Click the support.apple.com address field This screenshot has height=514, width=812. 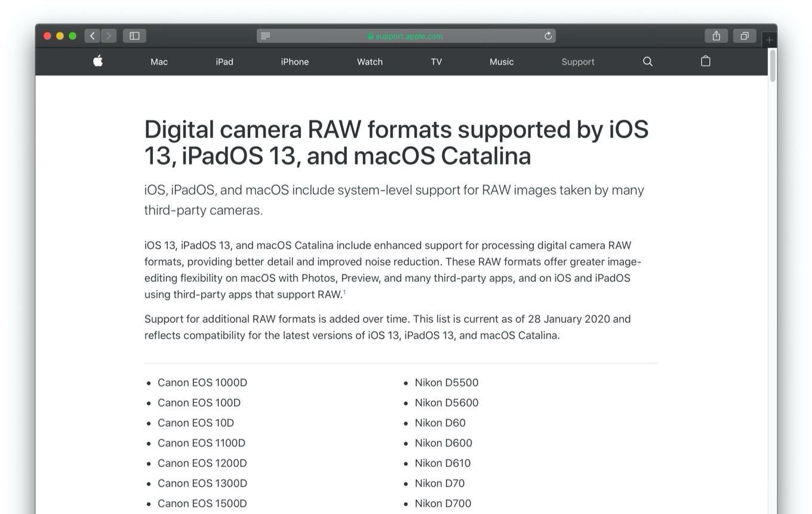pos(406,36)
